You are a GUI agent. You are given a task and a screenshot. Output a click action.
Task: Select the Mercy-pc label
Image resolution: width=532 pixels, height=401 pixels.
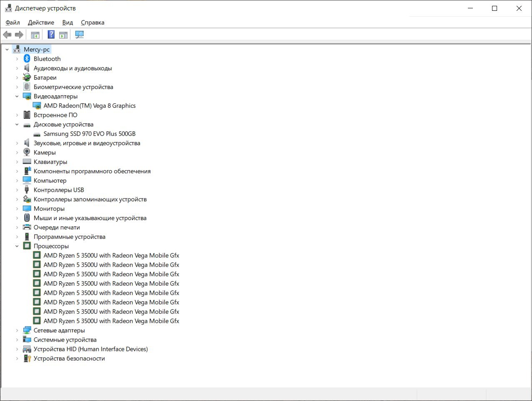coord(37,50)
